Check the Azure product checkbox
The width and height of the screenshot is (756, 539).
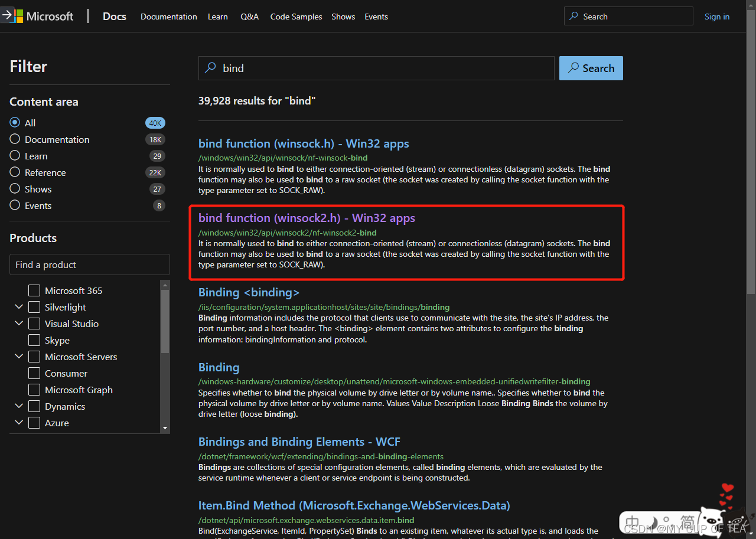[x=34, y=423]
